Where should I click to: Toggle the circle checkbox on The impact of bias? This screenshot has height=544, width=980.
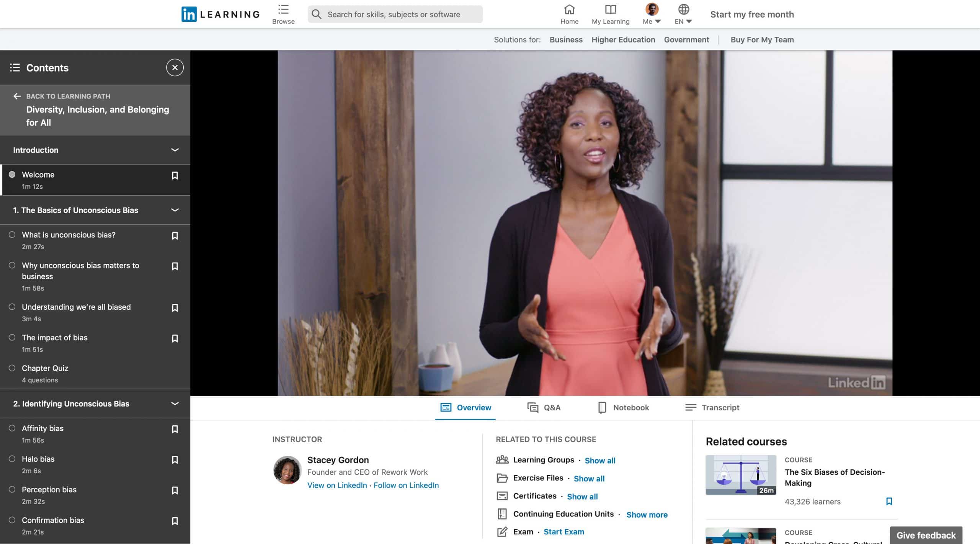pos(11,338)
